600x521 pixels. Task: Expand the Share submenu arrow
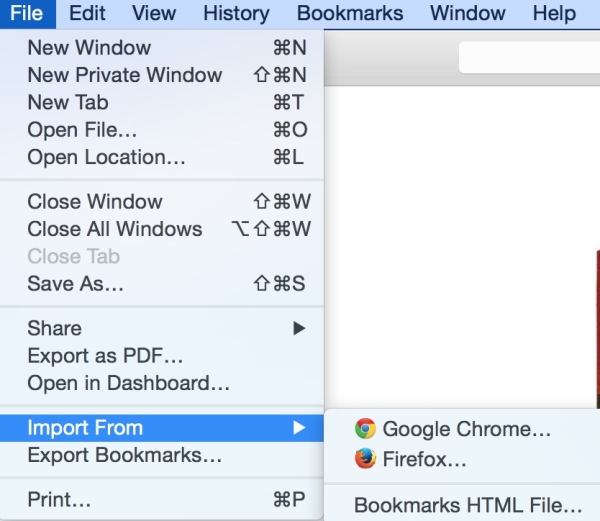[x=299, y=328]
